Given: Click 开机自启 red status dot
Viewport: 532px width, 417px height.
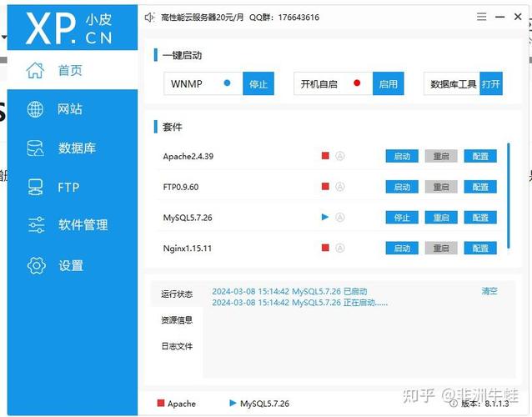Looking at the screenshot, I should pyautogui.click(x=357, y=83).
